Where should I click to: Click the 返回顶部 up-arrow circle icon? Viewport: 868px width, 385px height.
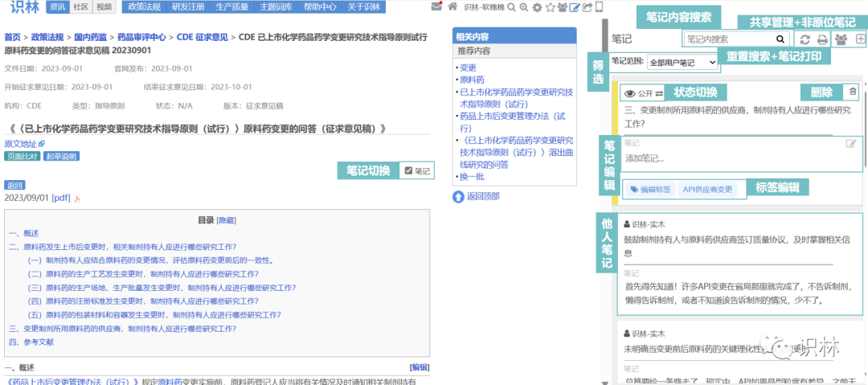[x=458, y=196]
